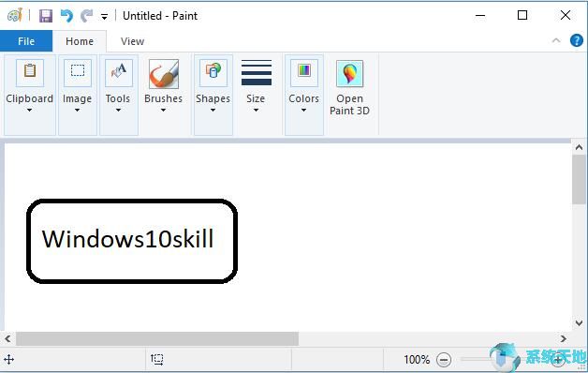Click the Shapes icon
This screenshot has height=373, width=588.
click(x=213, y=72)
